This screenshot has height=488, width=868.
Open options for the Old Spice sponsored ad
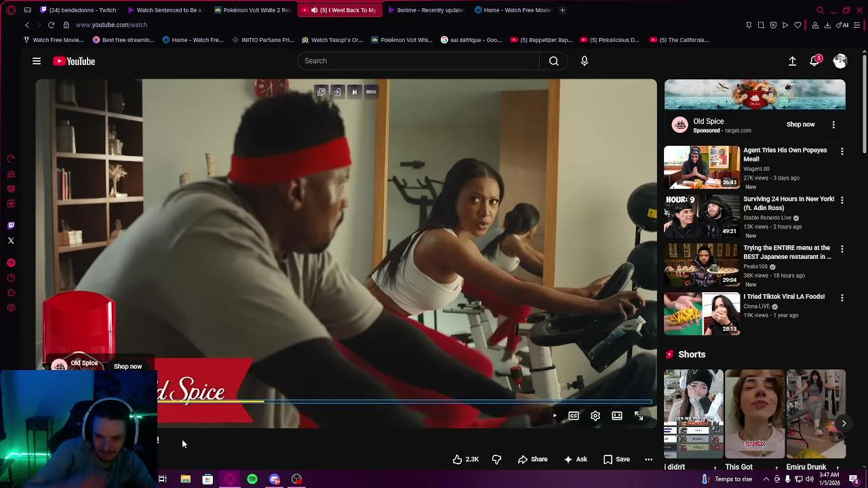[833, 125]
